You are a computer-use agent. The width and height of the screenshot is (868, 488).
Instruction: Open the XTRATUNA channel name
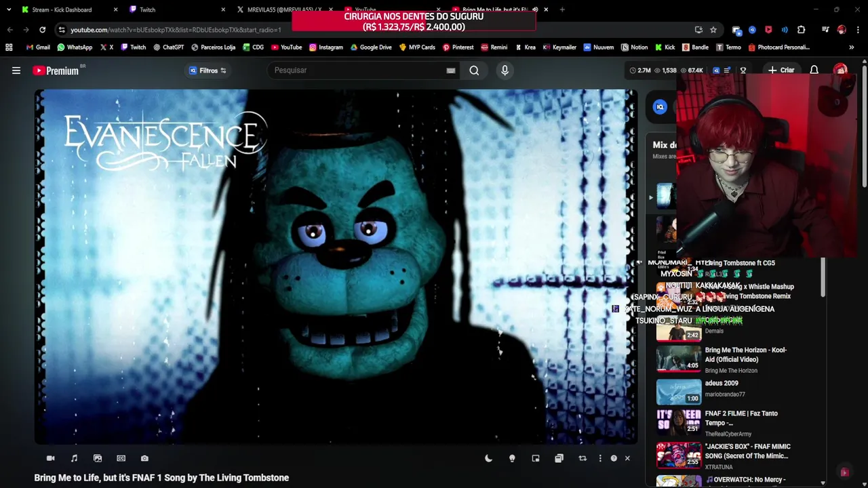pyautogui.click(x=719, y=468)
